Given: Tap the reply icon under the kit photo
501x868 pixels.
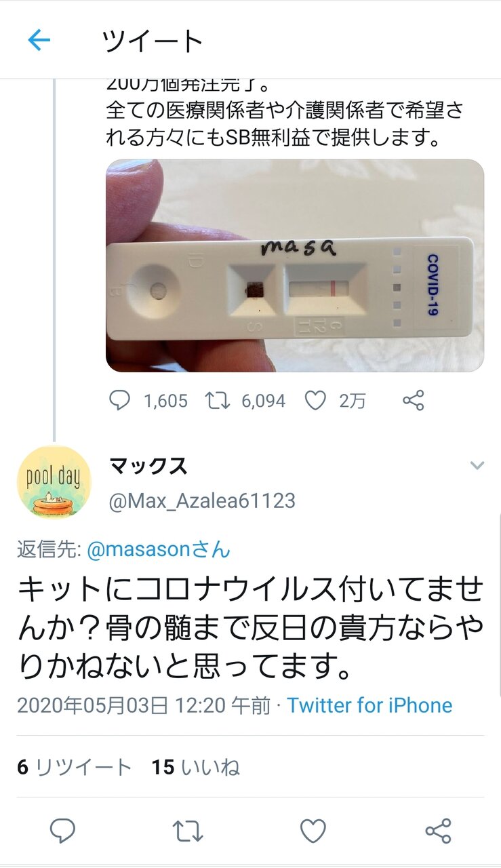Looking at the screenshot, I should 119,401.
